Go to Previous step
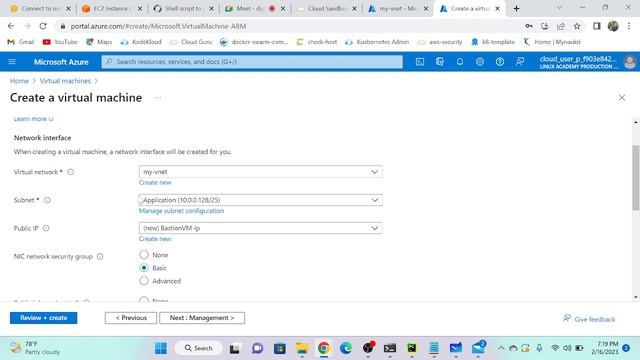Image resolution: width=640 pixels, height=360 pixels. click(131, 318)
